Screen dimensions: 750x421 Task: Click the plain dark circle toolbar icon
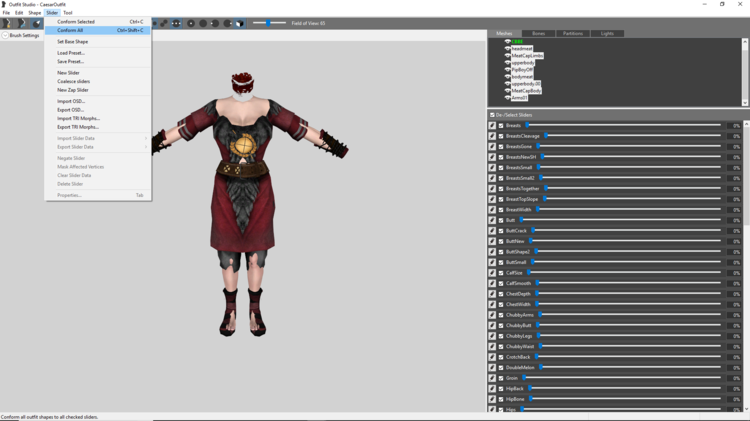[x=203, y=23]
